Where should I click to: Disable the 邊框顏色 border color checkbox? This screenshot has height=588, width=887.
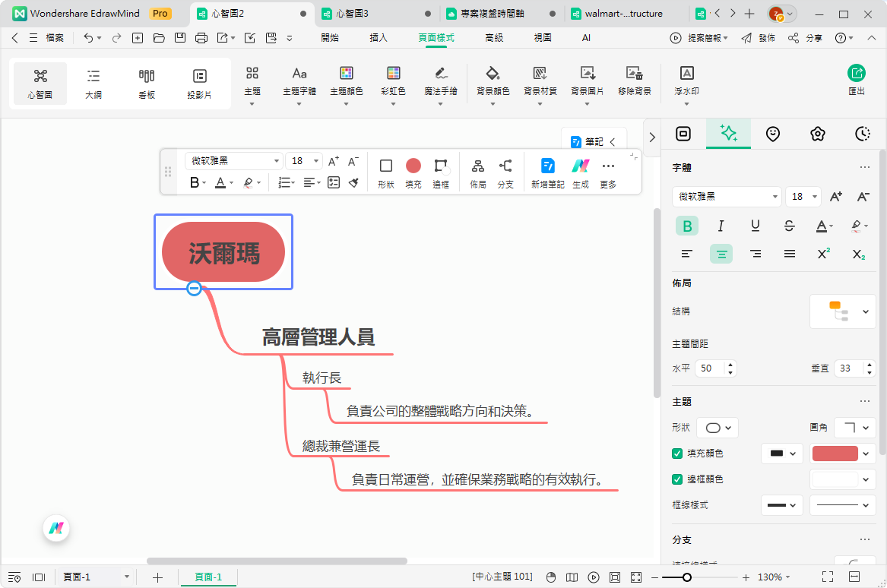click(676, 479)
